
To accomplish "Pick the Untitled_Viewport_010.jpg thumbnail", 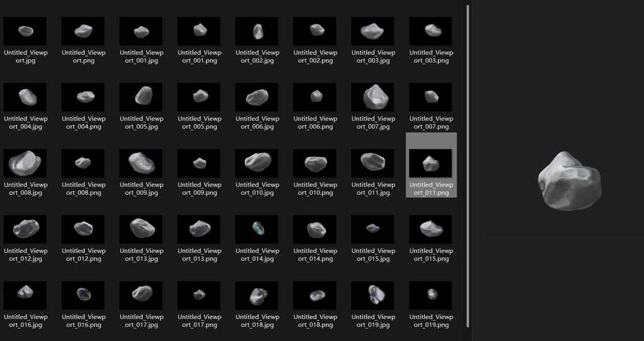I will tap(257, 163).
